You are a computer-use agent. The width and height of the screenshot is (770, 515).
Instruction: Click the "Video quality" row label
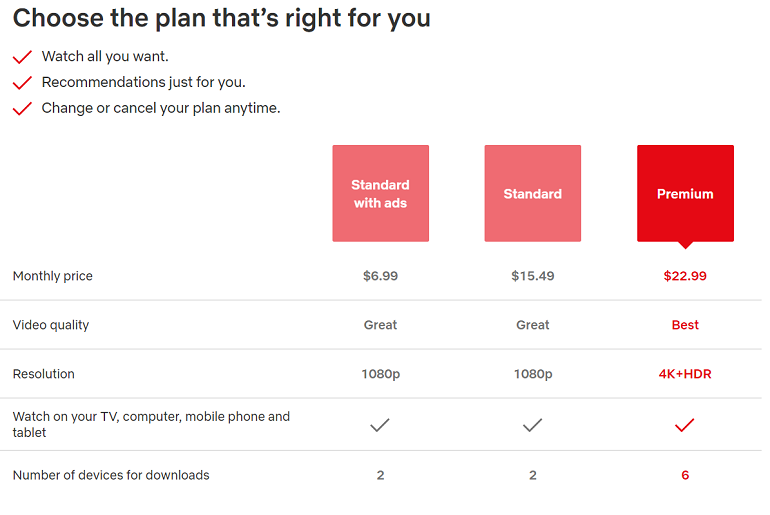(x=50, y=325)
